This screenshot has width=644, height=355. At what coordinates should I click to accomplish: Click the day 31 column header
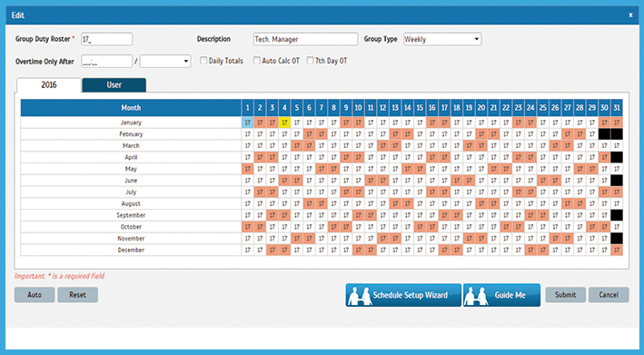point(617,108)
